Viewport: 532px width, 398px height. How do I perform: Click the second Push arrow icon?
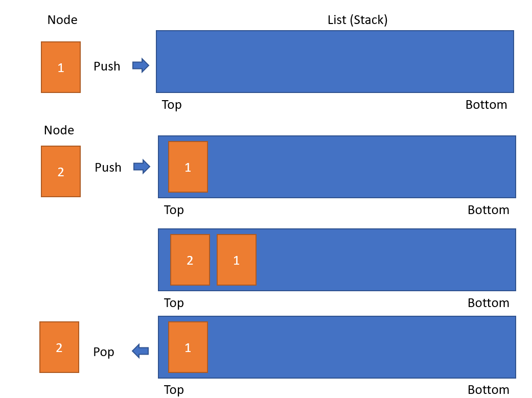(142, 167)
